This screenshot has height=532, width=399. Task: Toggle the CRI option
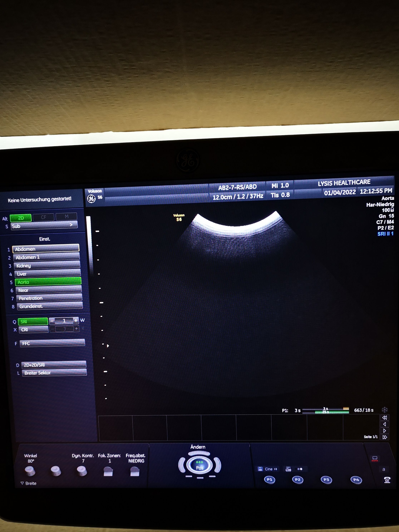coord(33,329)
